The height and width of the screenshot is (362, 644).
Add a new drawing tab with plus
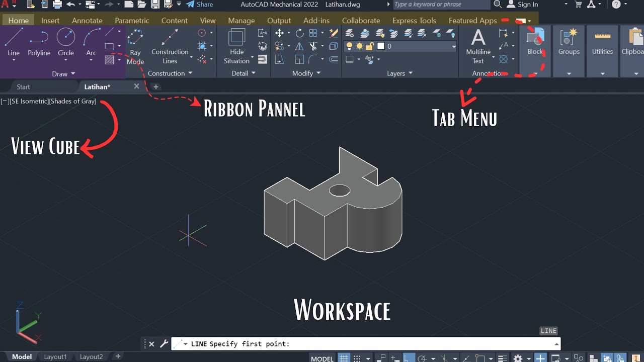[156, 86]
